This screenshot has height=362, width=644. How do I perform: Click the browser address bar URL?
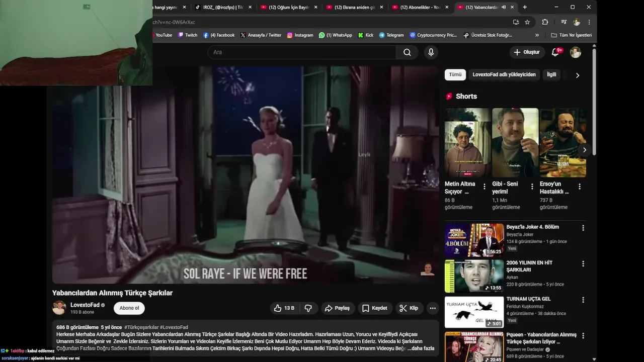[x=174, y=22]
